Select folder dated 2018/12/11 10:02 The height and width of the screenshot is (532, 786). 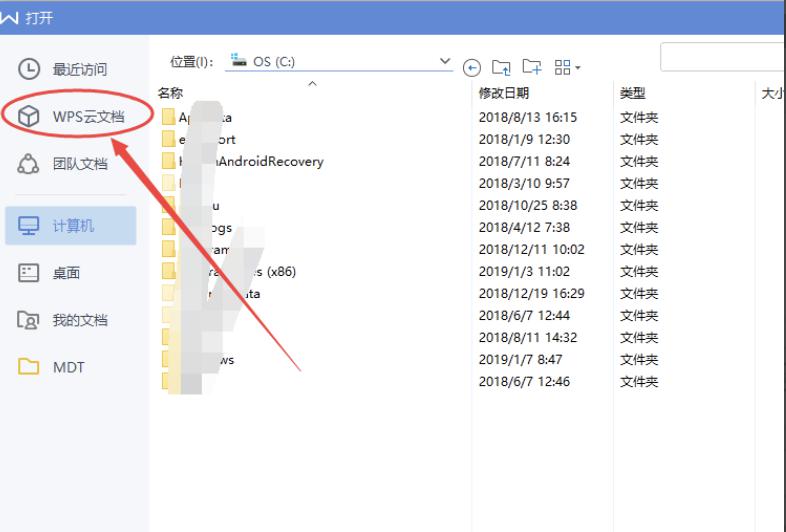click(x=410, y=250)
